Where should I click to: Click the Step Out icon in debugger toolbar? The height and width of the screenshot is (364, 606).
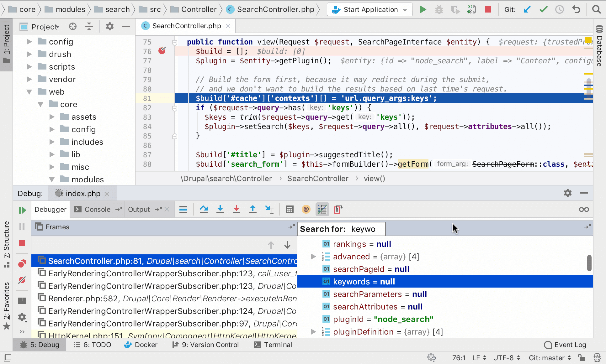coord(252,209)
